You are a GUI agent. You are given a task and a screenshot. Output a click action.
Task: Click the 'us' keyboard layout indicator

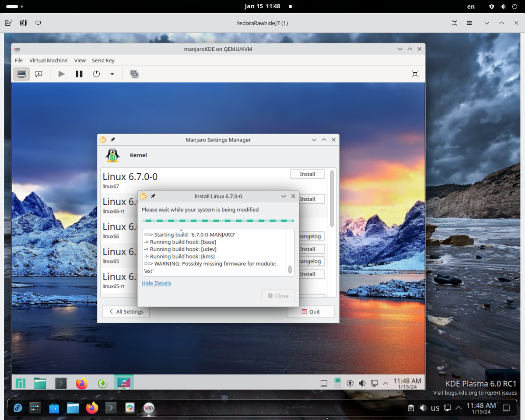(x=435, y=408)
